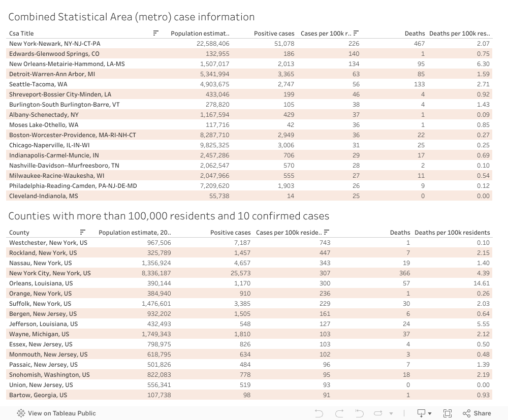This screenshot has height=420, width=508.
Task: Click the Population estimate header in county table
Action: click(x=135, y=233)
